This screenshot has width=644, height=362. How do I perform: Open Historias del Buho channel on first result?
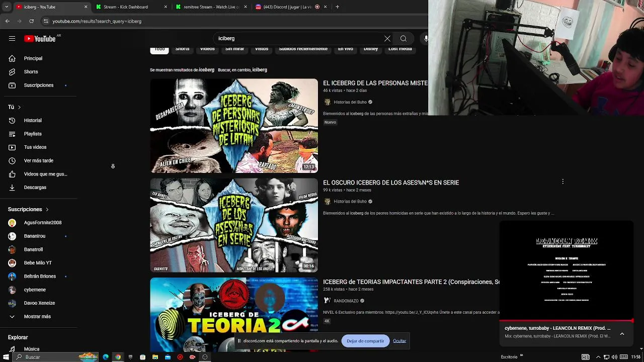click(350, 102)
